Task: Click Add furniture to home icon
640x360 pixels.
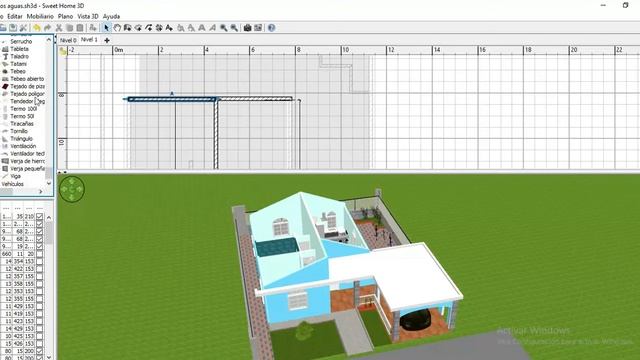Action: 93,28
